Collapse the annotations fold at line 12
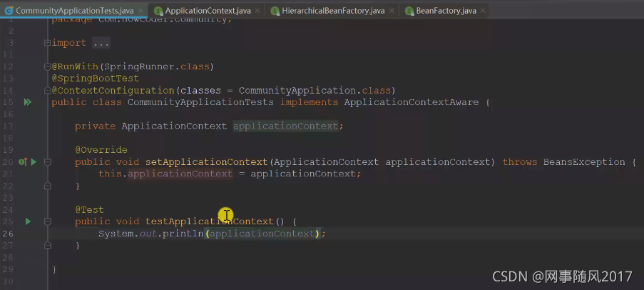 coord(48,66)
